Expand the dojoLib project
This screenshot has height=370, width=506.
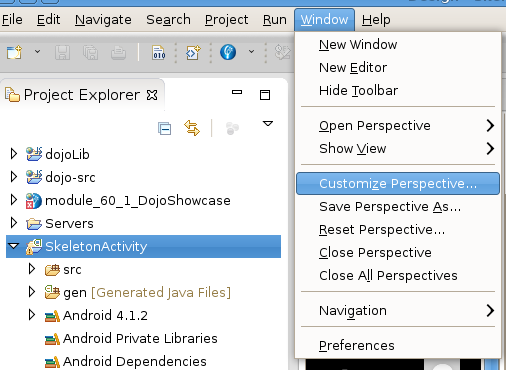pos(14,154)
